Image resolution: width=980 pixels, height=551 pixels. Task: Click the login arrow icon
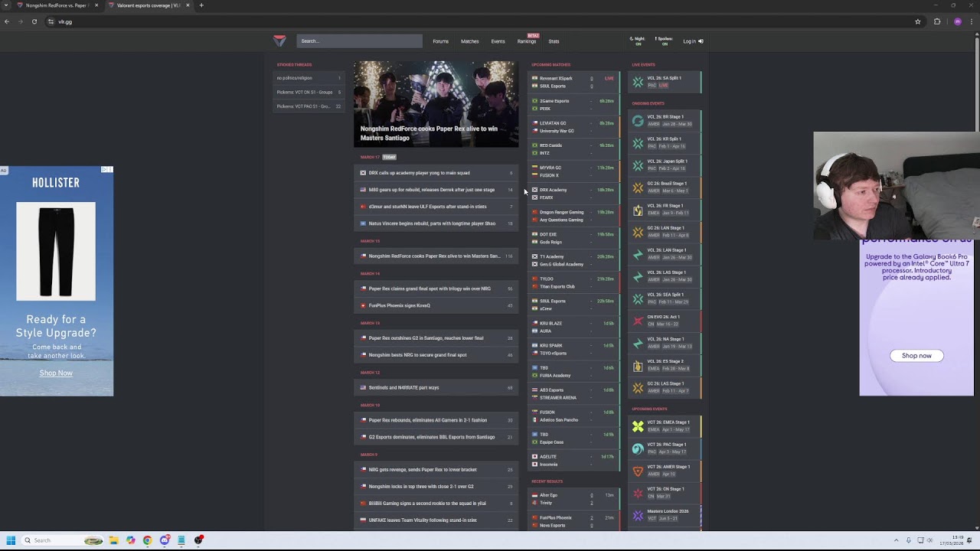click(701, 41)
